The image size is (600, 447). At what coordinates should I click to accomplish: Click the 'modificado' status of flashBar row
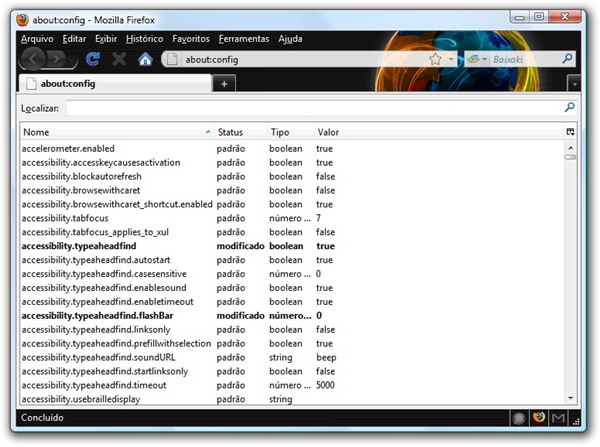[x=240, y=316]
